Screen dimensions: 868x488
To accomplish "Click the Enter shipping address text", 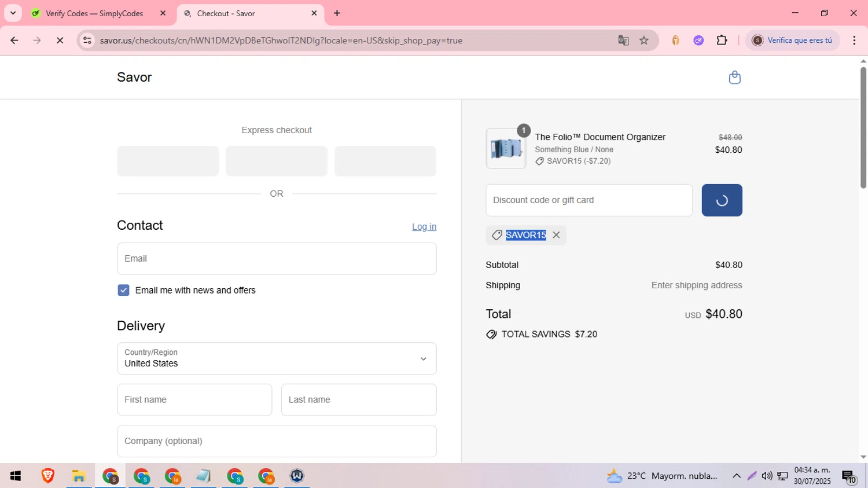I will point(697,285).
